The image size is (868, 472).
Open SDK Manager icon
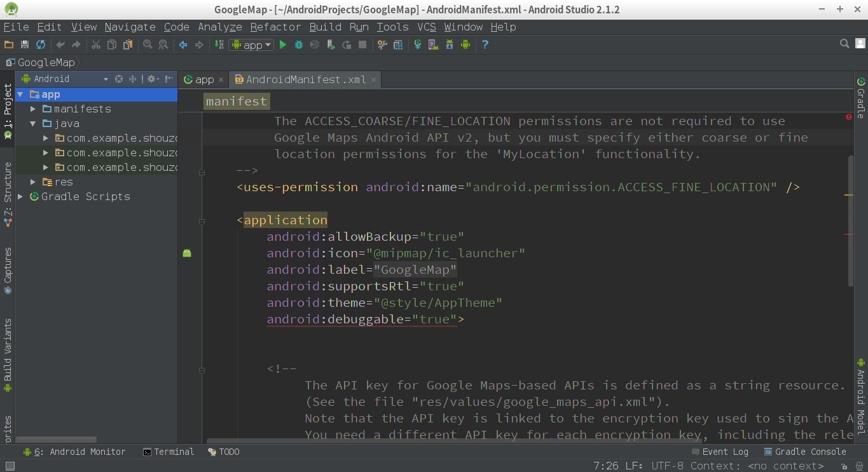pos(450,44)
